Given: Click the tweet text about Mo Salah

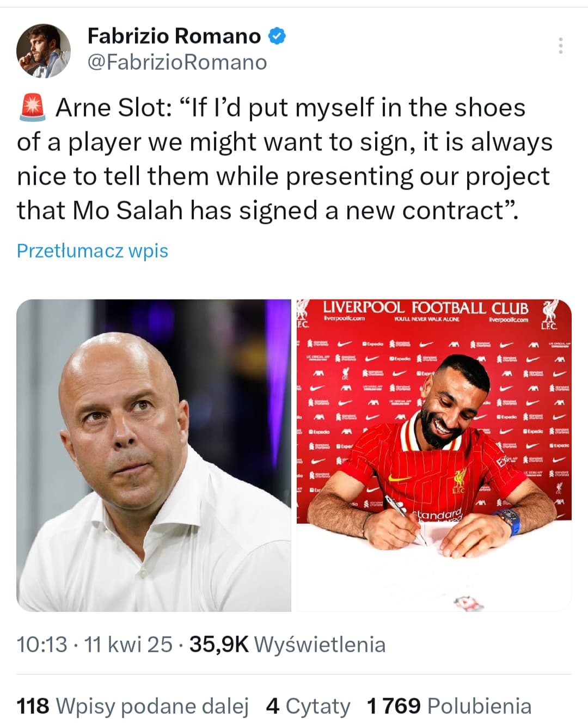Looking at the screenshot, I should [x=285, y=159].
